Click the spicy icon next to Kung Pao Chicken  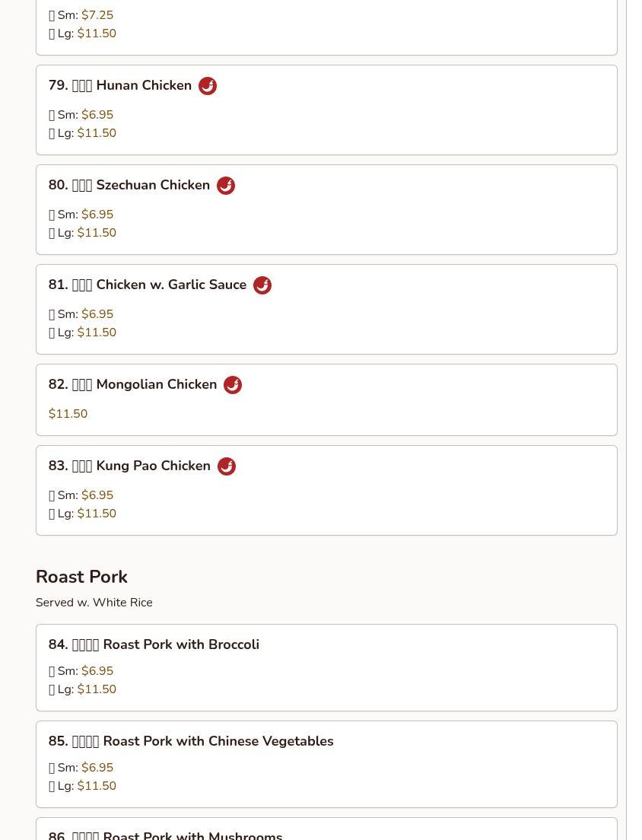226,466
